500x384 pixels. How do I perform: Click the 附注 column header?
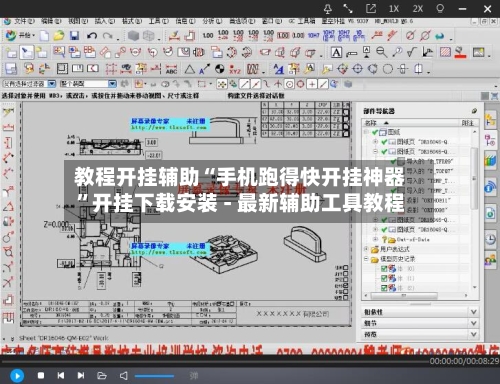click(468, 123)
